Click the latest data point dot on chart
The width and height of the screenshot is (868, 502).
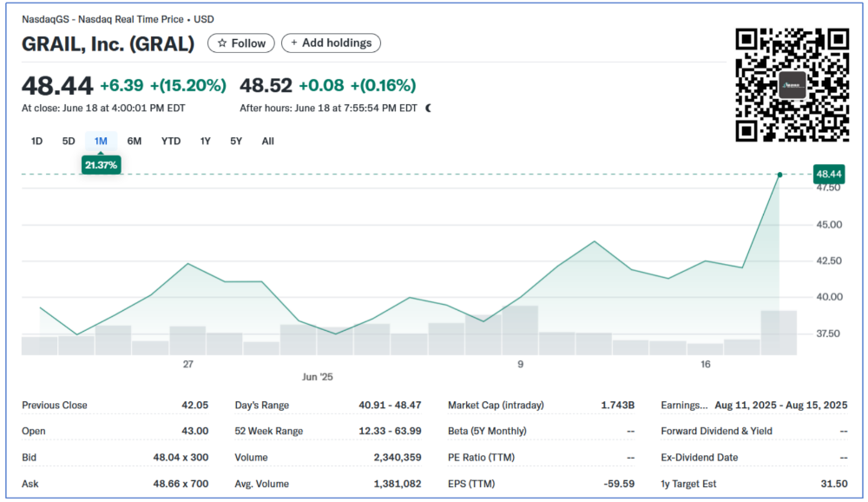point(779,175)
